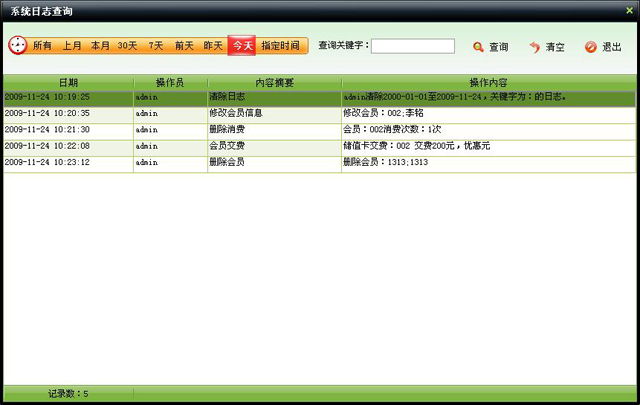Select the 上月 (Last month) filter

click(x=72, y=46)
